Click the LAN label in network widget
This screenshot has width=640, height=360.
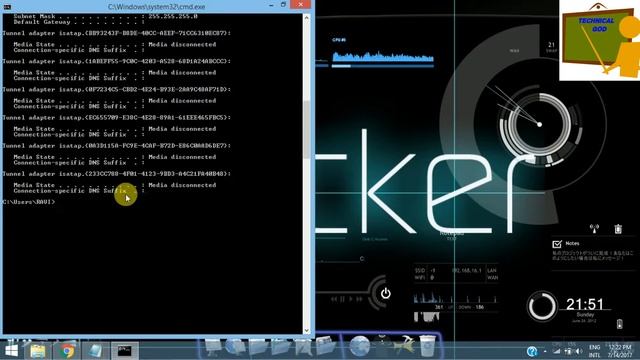coord(492,270)
